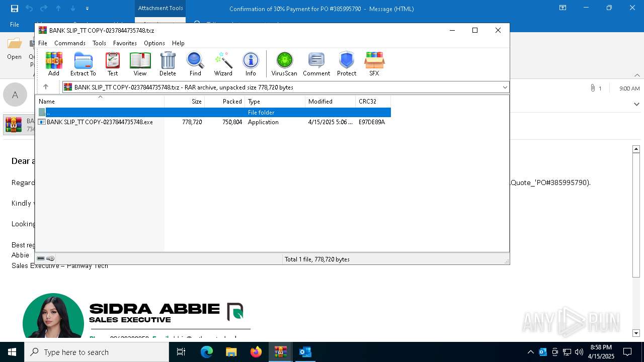Click the sender avatar 'A' in Outlook
The image size is (644, 362).
[15, 95]
